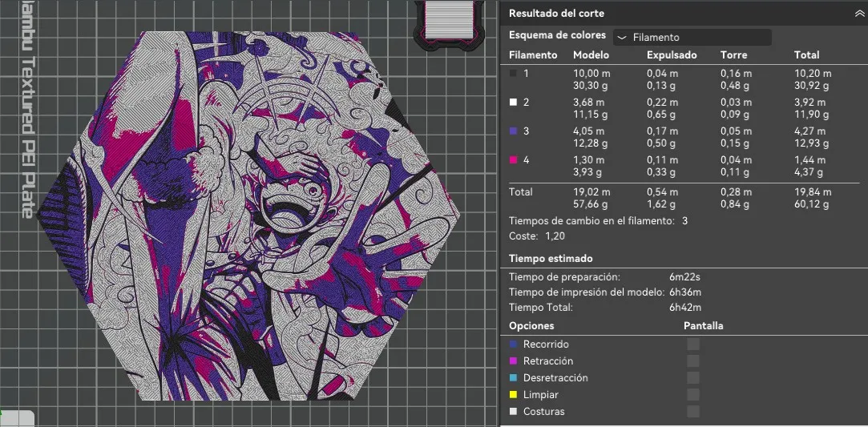The height and width of the screenshot is (427, 868).
Task: Click the Torre column header
Action: [x=733, y=54]
